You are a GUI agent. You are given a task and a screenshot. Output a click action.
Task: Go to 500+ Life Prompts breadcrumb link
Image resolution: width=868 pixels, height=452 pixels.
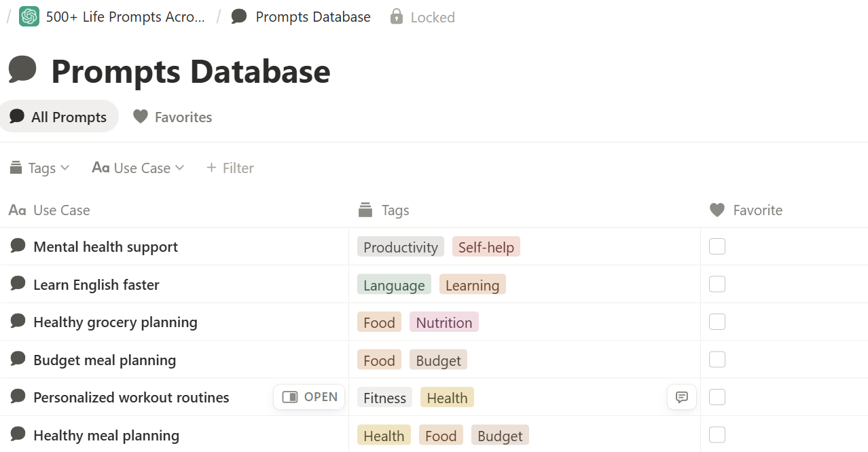125,17
